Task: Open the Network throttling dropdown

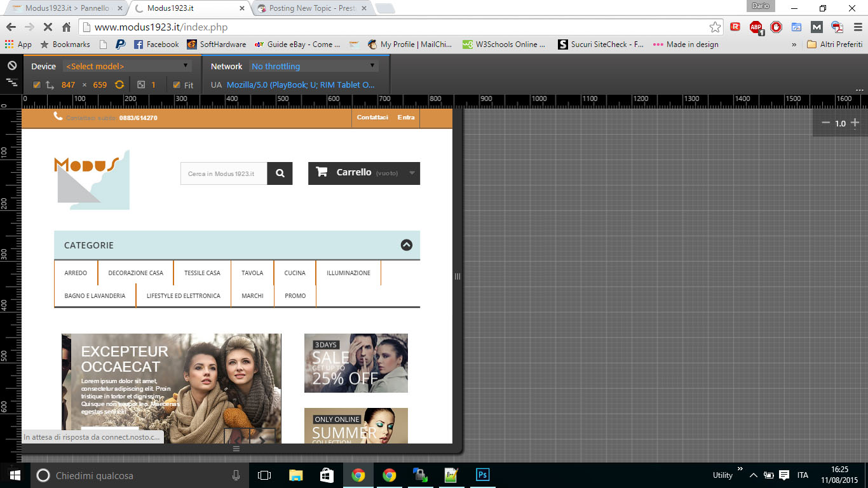Action: 313,66
